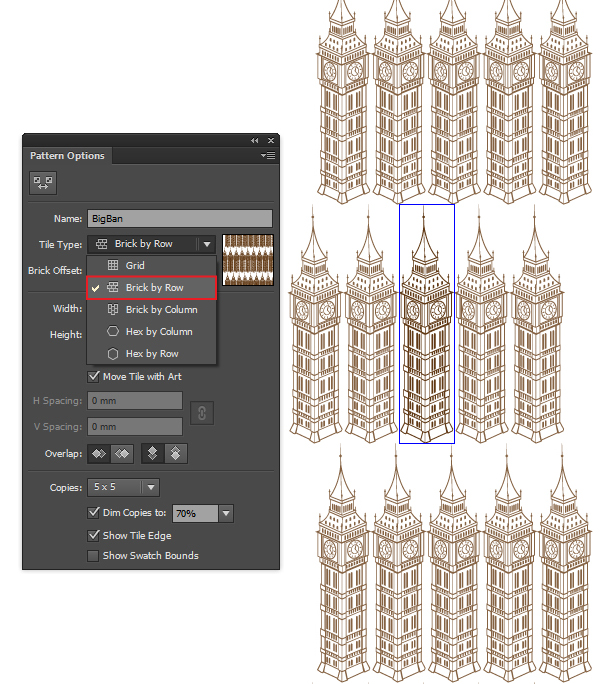Click the Width label
Screen dimensions: 600x684
point(67,309)
